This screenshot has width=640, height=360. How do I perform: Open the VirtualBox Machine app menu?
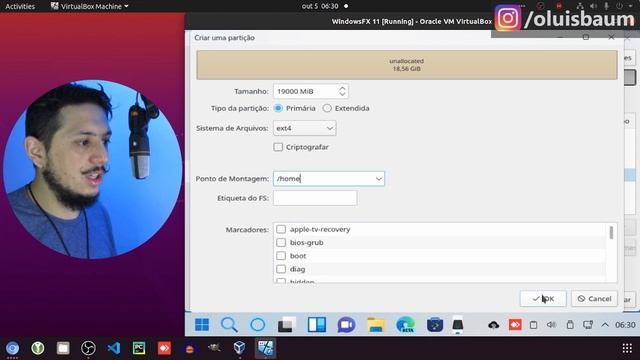pos(89,6)
